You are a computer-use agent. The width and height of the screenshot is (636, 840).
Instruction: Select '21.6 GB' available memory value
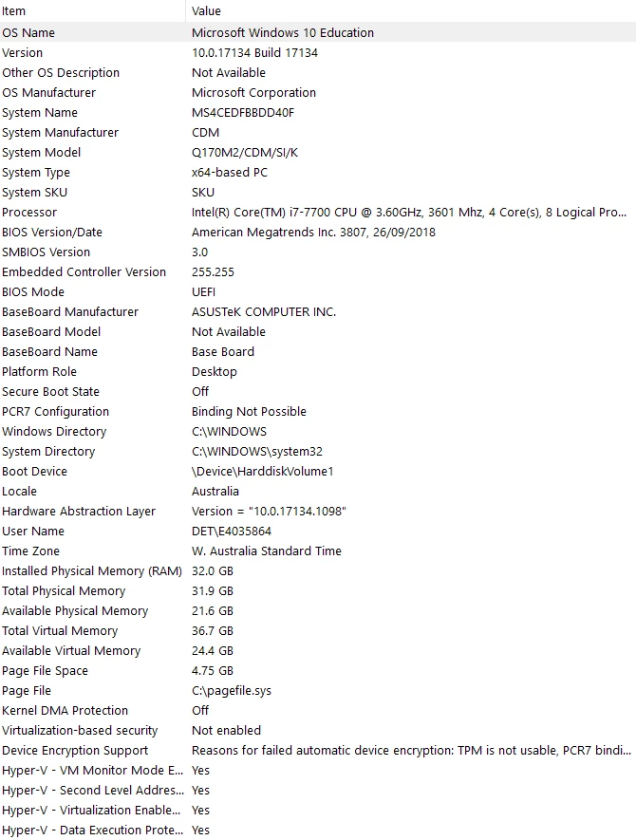[x=213, y=610]
